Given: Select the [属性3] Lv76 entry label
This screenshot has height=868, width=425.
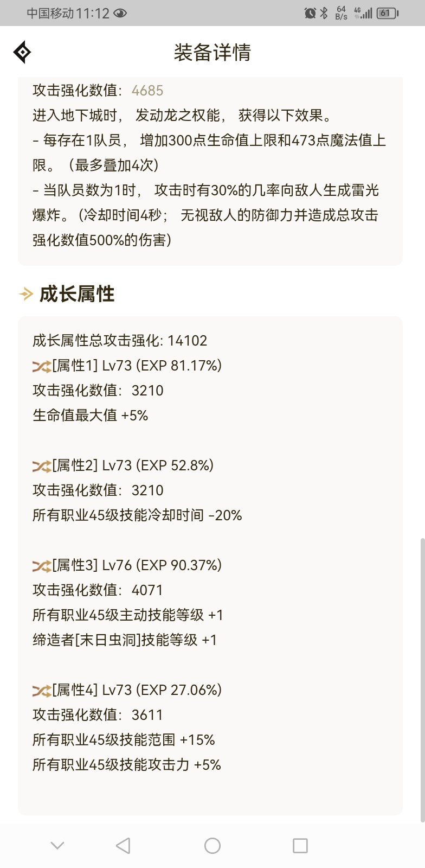Looking at the screenshot, I should click(x=137, y=565).
